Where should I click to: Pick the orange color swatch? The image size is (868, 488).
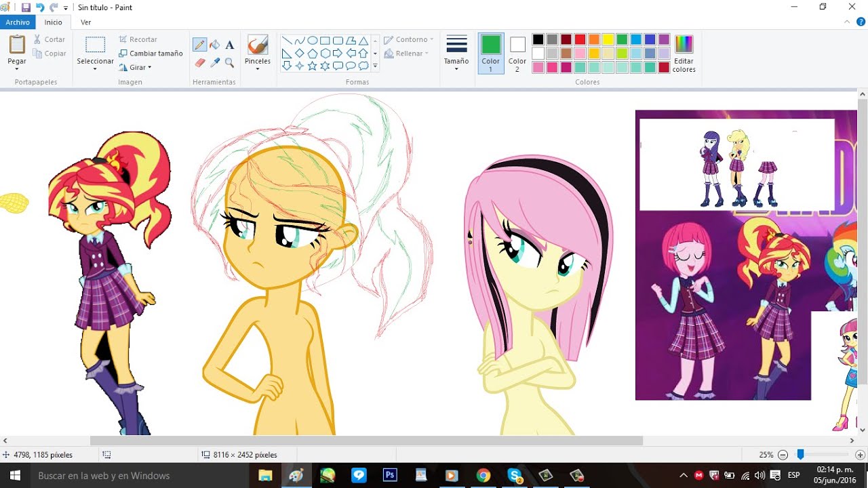pyautogui.click(x=594, y=39)
